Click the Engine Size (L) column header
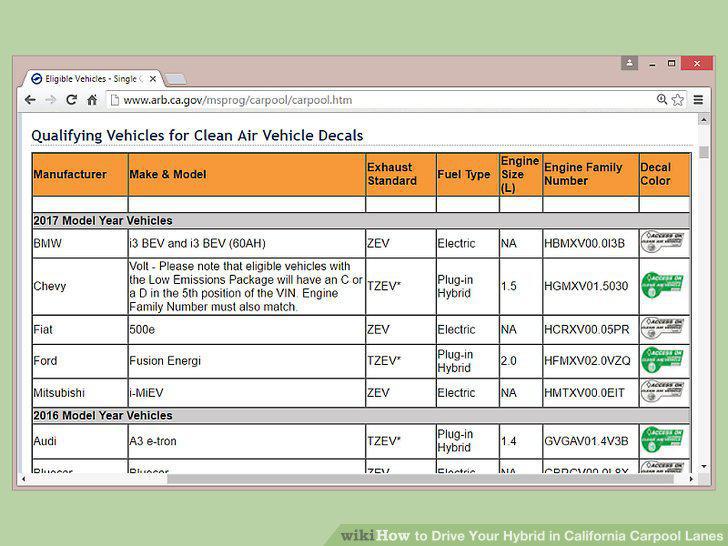 520,175
